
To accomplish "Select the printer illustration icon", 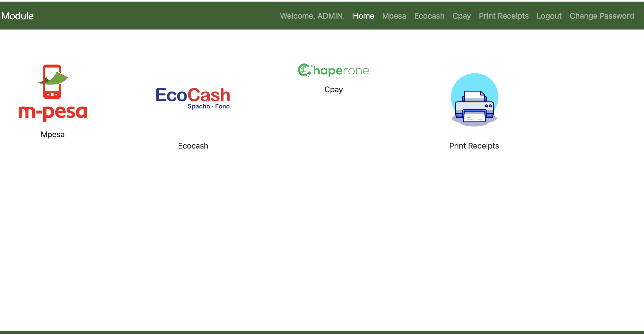I will click(x=474, y=100).
